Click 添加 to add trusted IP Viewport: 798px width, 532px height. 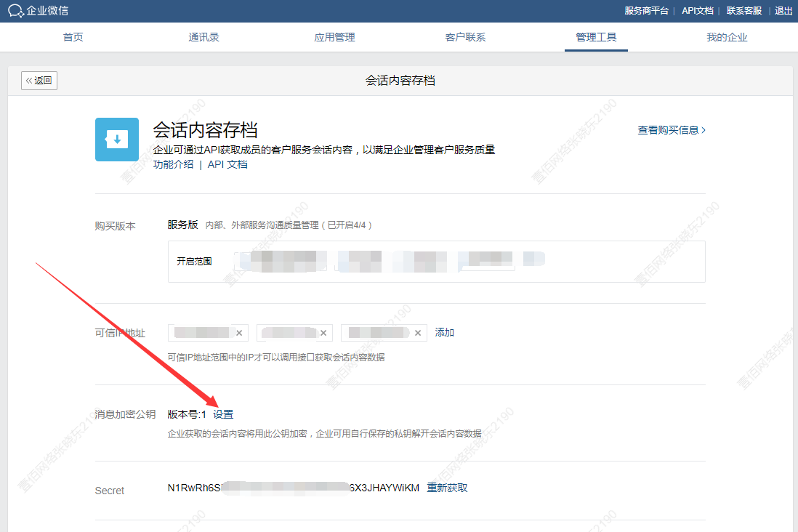(445, 332)
